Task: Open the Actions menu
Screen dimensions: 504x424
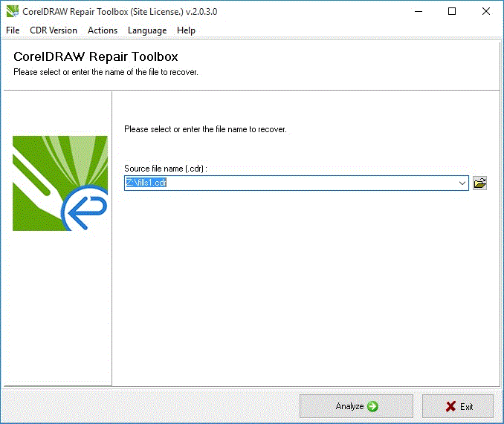Action: point(103,30)
